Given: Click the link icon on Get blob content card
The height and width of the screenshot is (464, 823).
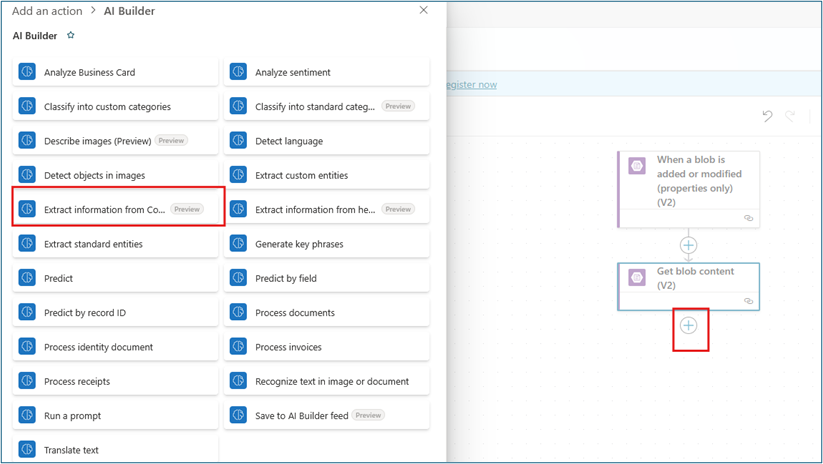Looking at the screenshot, I should [748, 301].
